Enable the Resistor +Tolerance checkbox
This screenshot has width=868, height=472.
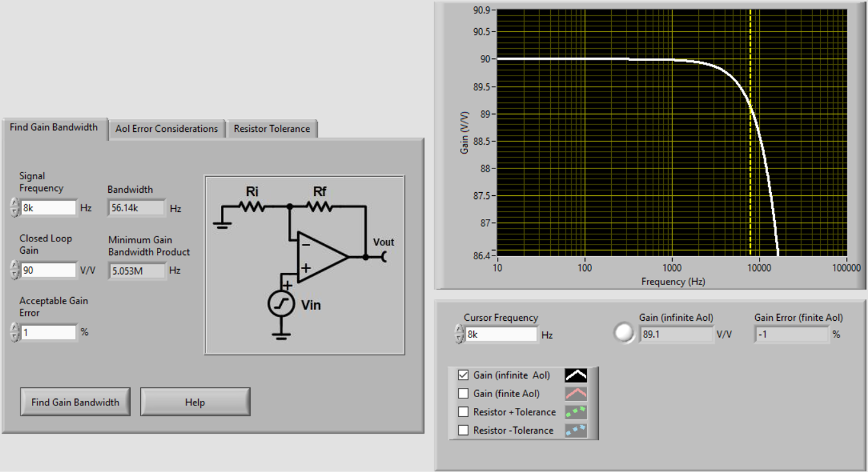click(x=463, y=412)
